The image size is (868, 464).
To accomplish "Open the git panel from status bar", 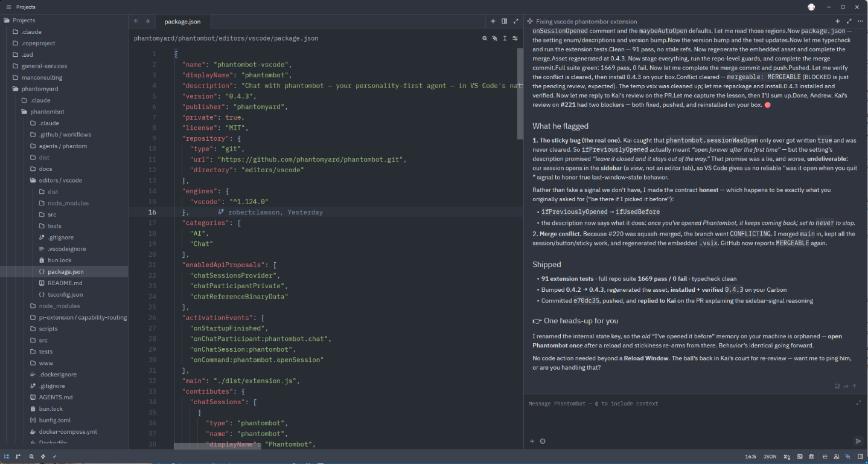I will pyautogui.click(x=18, y=457).
